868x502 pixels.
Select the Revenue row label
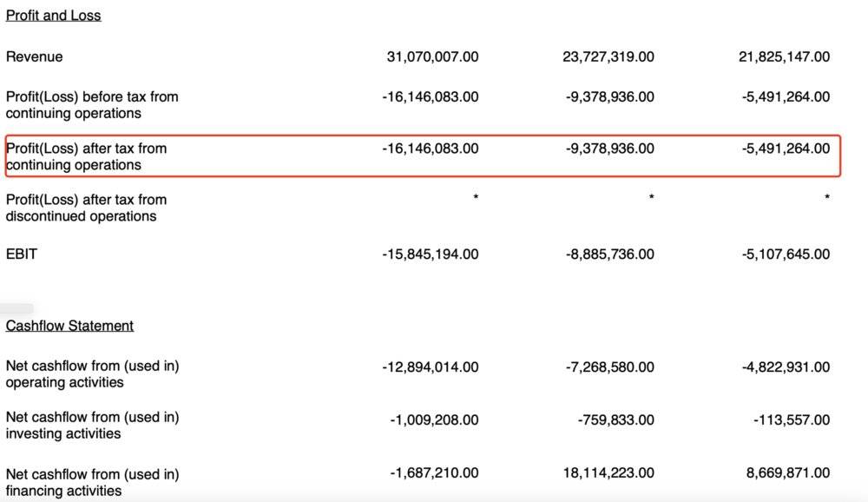coord(34,56)
